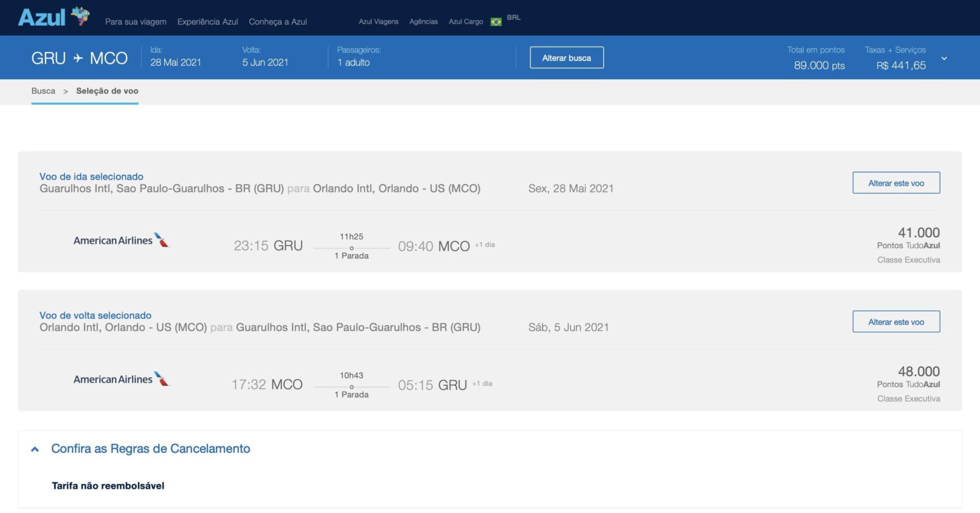
Task: Click the 1 Parada stop indicator on the outbound flight
Action: tap(352, 256)
